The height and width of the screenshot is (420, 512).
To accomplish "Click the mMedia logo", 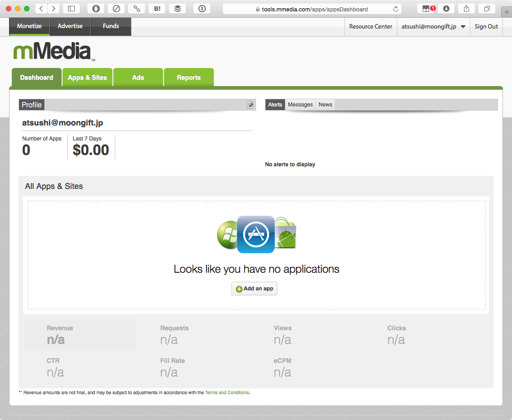I will point(54,51).
